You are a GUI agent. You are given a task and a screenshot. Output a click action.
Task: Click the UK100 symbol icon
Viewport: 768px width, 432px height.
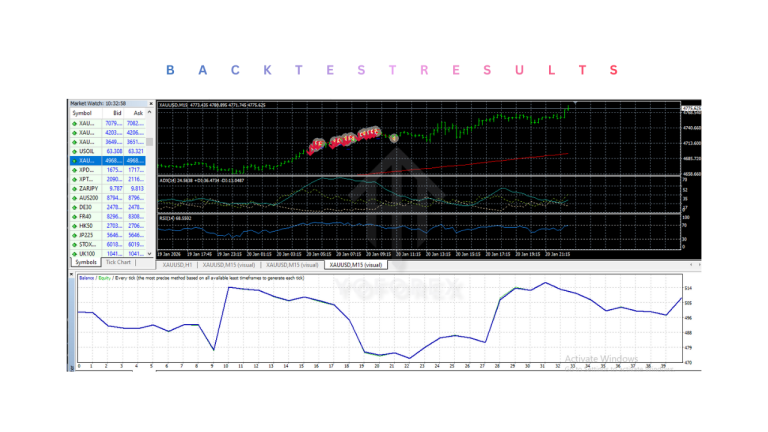pos(73,254)
